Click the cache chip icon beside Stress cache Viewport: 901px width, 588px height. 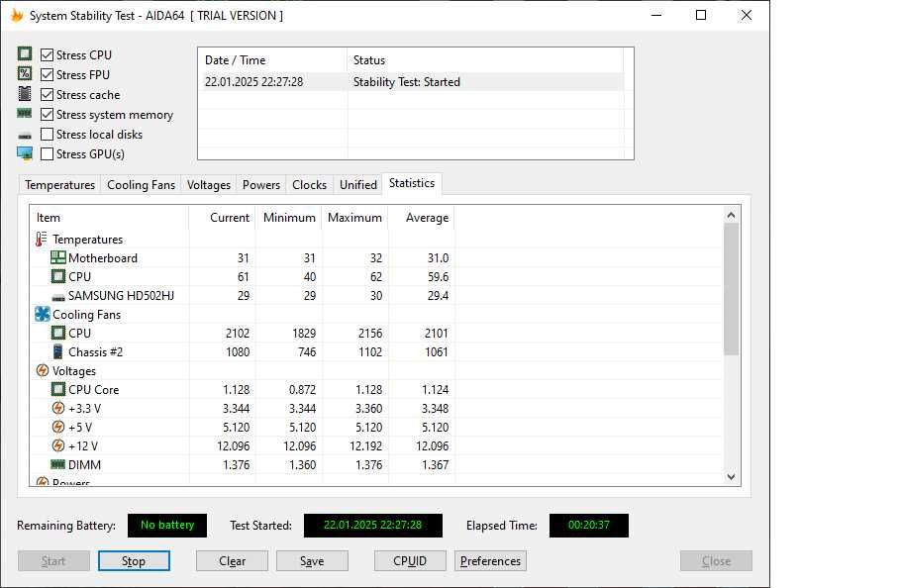click(25, 94)
